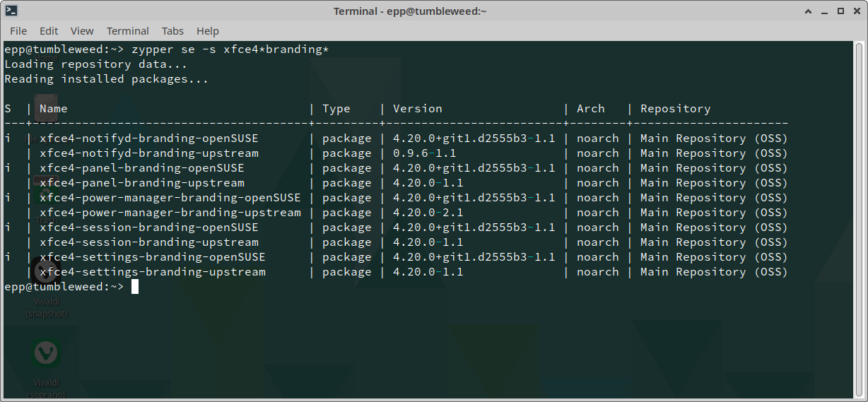The width and height of the screenshot is (868, 402).
Task: Open the File menu
Action: point(18,31)
